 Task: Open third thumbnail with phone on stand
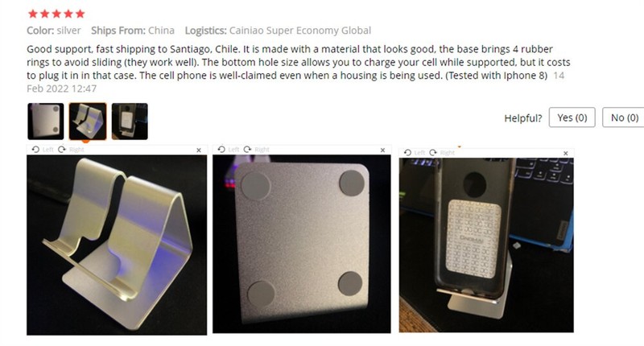(130, 122)
